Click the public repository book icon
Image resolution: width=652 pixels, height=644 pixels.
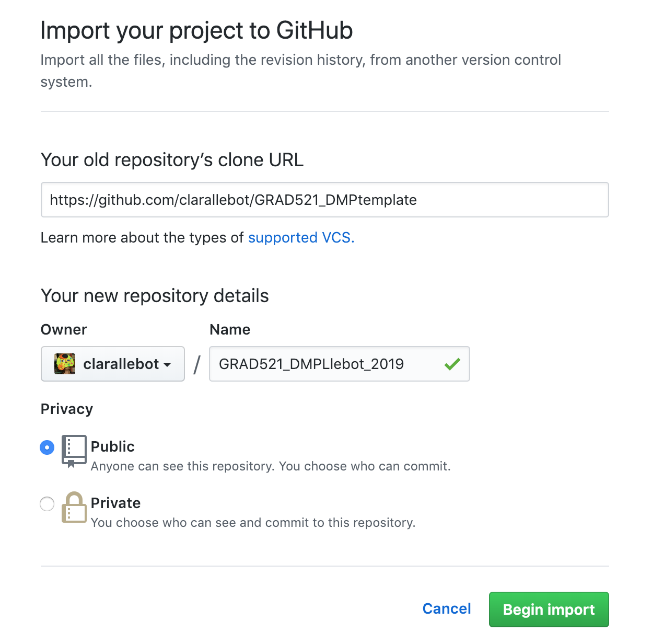coord(74,451)
